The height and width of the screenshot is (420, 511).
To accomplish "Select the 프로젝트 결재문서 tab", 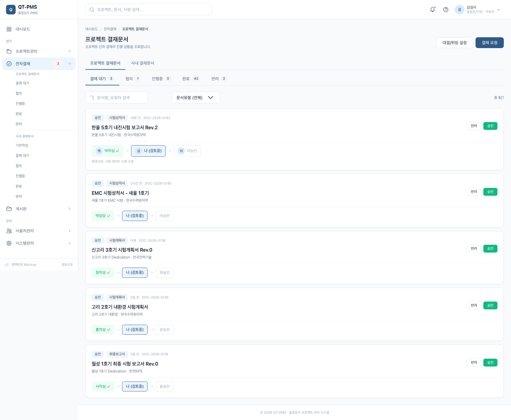I will 105,63.
